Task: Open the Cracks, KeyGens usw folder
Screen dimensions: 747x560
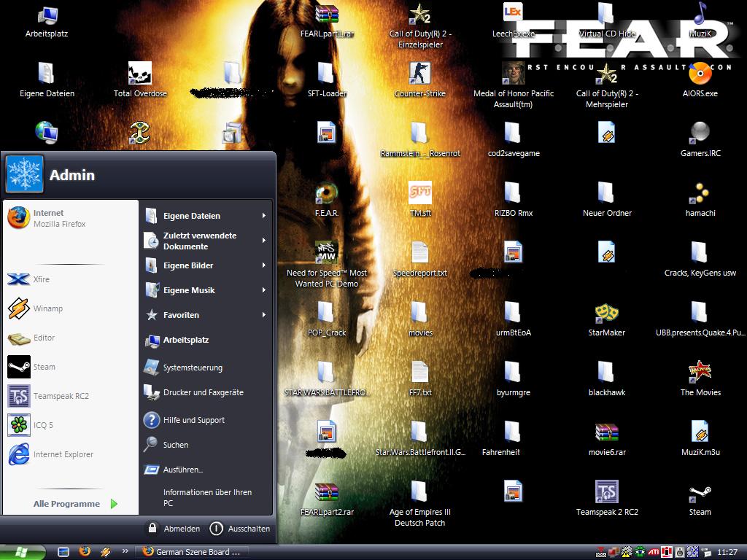Action: [x=700, y=260]
